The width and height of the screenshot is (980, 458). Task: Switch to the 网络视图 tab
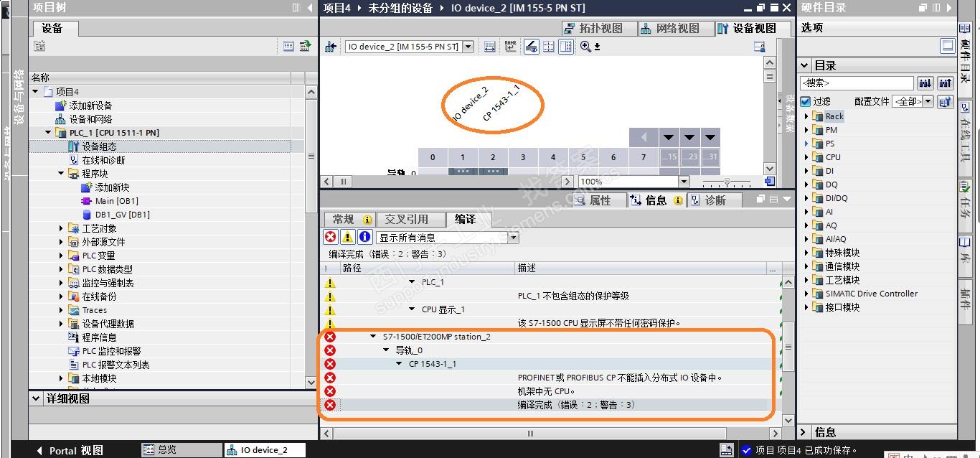click(x=675, y=28)
